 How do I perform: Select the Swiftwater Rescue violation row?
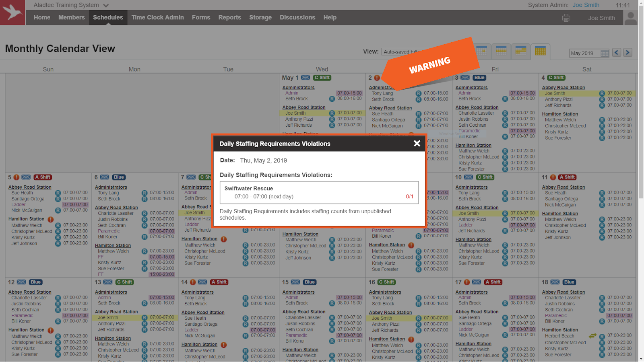click(x=319, y=193)
